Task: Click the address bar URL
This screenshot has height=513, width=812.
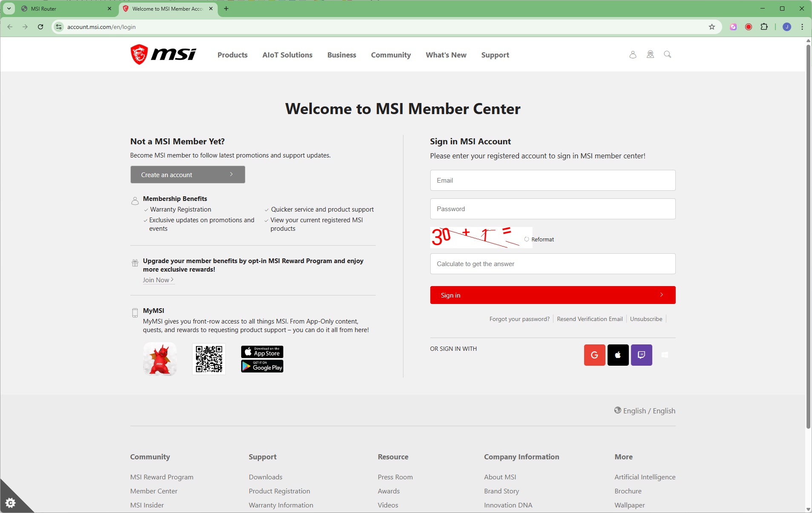Action: coord(101,27)
